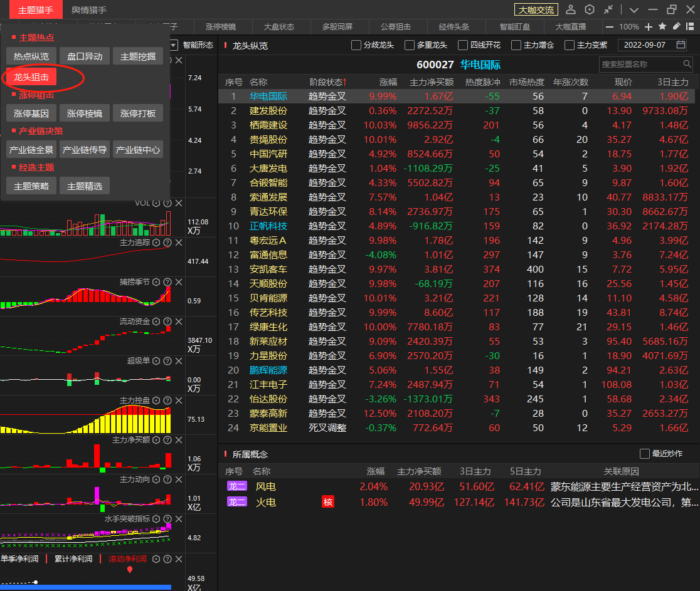The image size is (700, 591).
Task: Click the star favorite icon
Action: [662, 26]
